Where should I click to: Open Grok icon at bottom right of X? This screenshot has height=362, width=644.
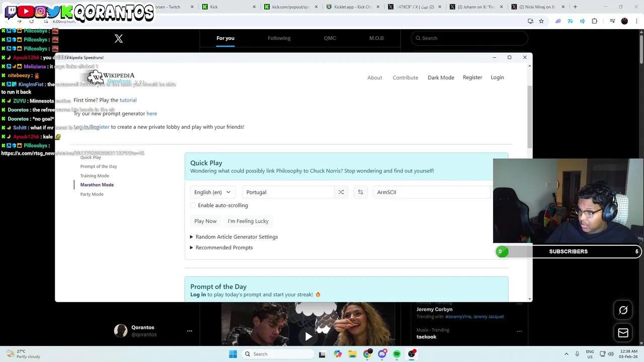pyautogui.click(x=623, y=310)
